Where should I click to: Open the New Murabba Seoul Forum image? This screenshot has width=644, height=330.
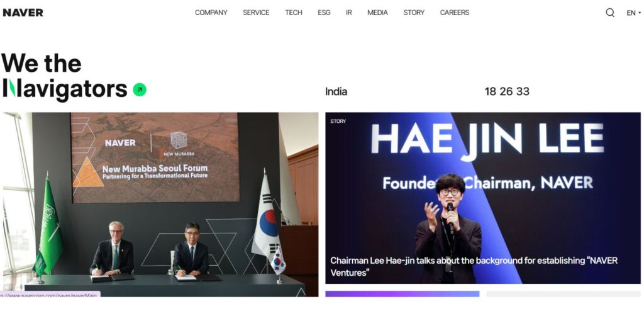click(160, 205)
